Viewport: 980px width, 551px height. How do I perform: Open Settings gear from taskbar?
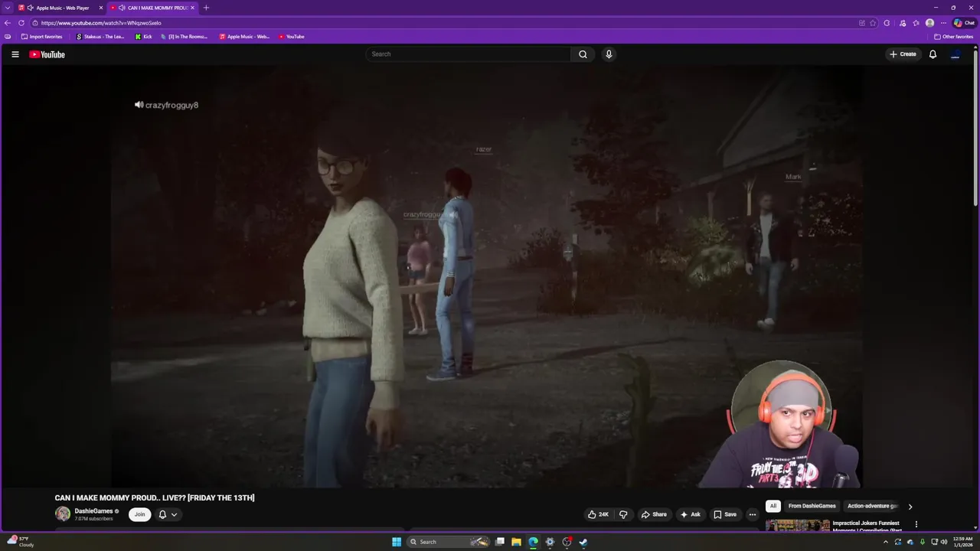(550, 542)
